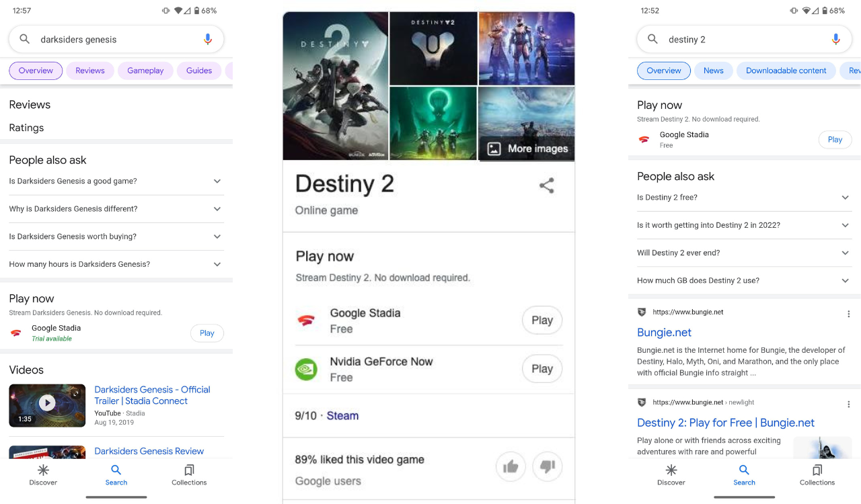The image size is (861, 504).
Task: Expand 'Is it worth getting into Destiny 2 in 2022?'
Action: pyautogui.click(x=745, y=225)
